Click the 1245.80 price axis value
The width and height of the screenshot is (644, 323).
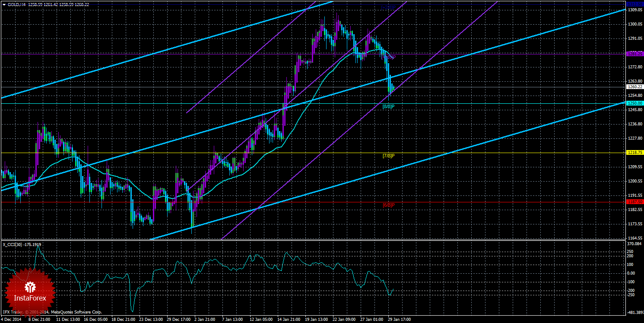(635, 110)
